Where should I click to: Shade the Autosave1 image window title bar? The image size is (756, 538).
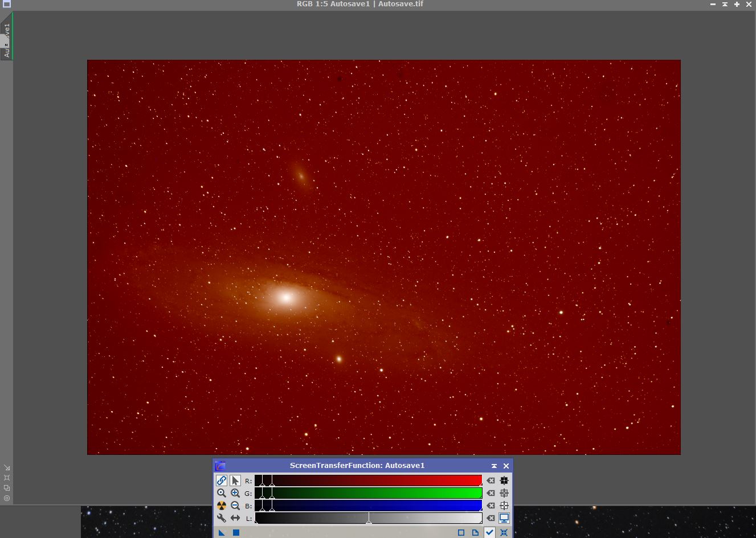coord(725,4)
